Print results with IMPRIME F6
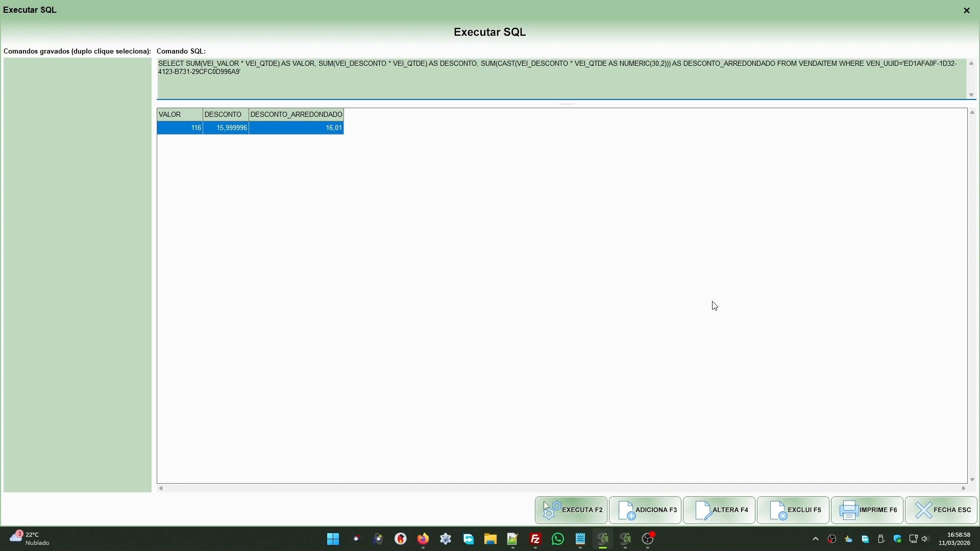 (x=867, y=510)
